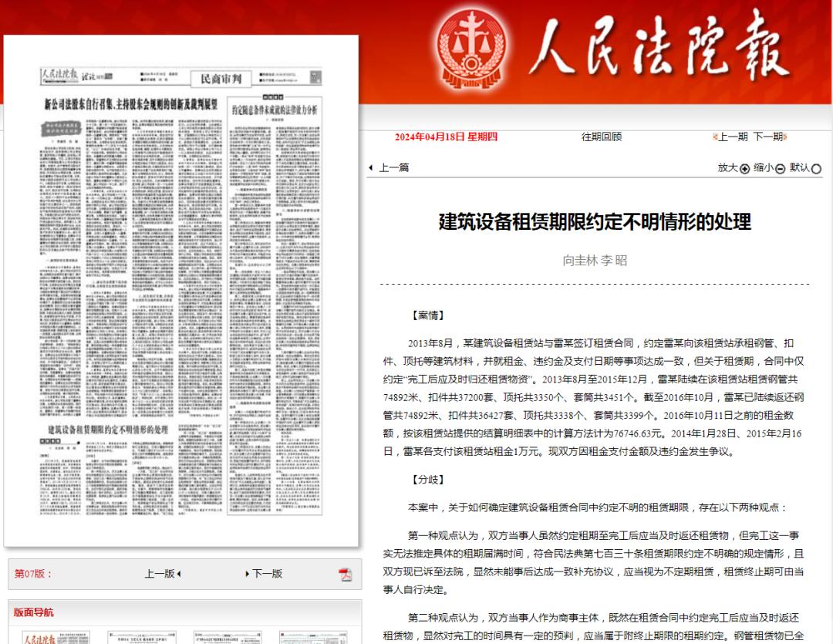Go to previous issue 上一期
Image resolution: width=833 pixels, height=644 pixels.
click(x=734, y=137)
